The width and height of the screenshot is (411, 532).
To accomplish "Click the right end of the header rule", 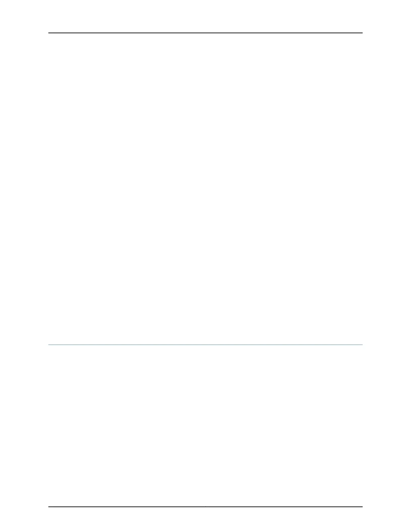I will tap(362, 33).
